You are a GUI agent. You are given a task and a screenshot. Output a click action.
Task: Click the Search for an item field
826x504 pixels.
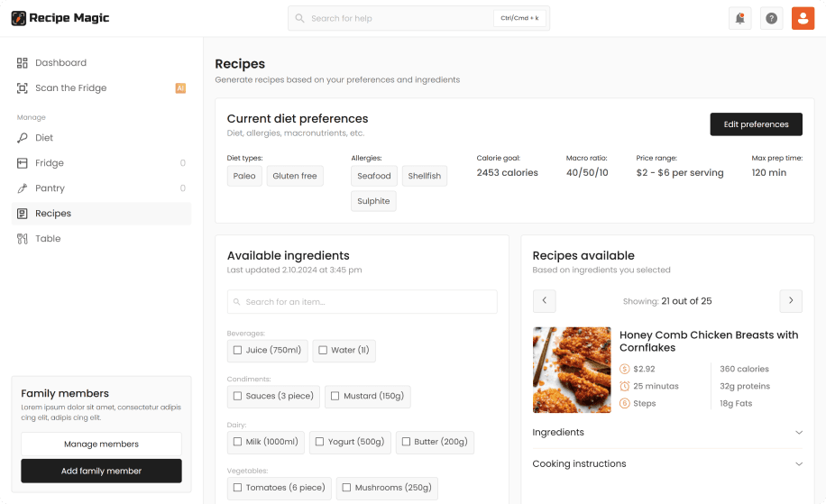(x=362, y=302)
